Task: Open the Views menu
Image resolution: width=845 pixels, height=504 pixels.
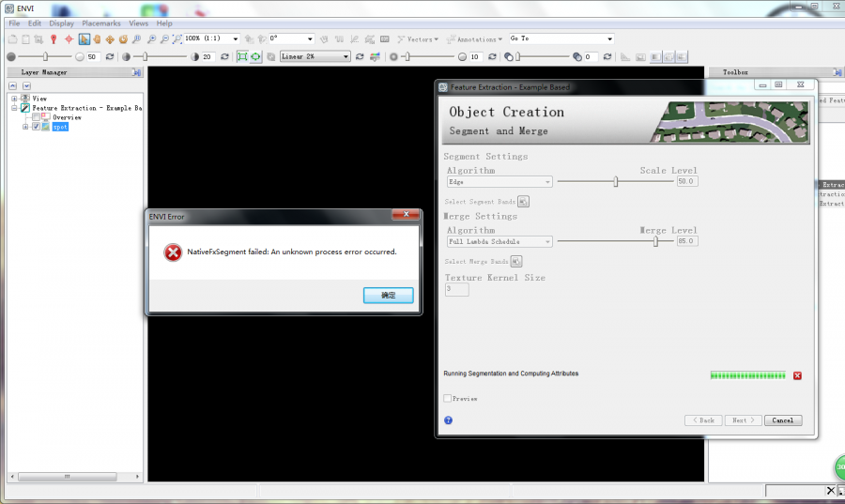Action: pyautogui.click(x=139, y=23)
